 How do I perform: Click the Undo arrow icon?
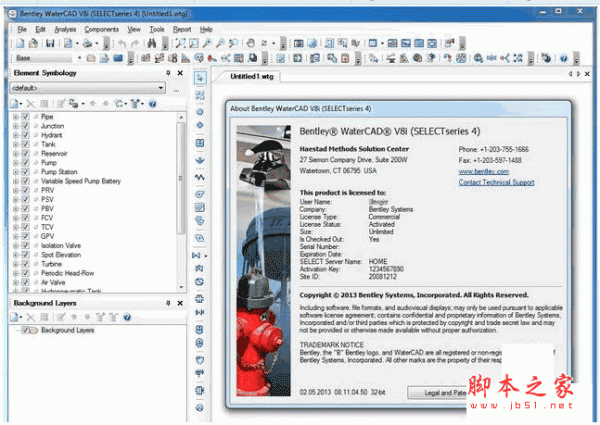pyautogui.click(x=122, y=43)
